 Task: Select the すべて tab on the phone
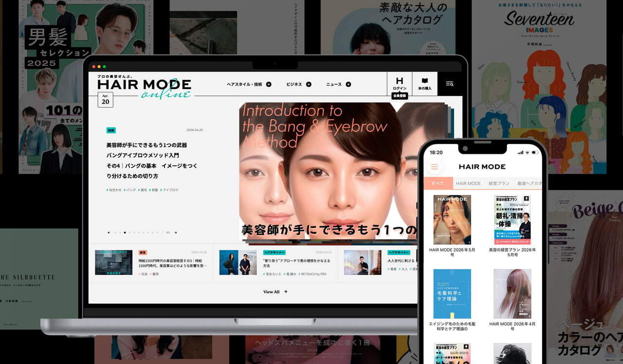(x=438, y=183)
